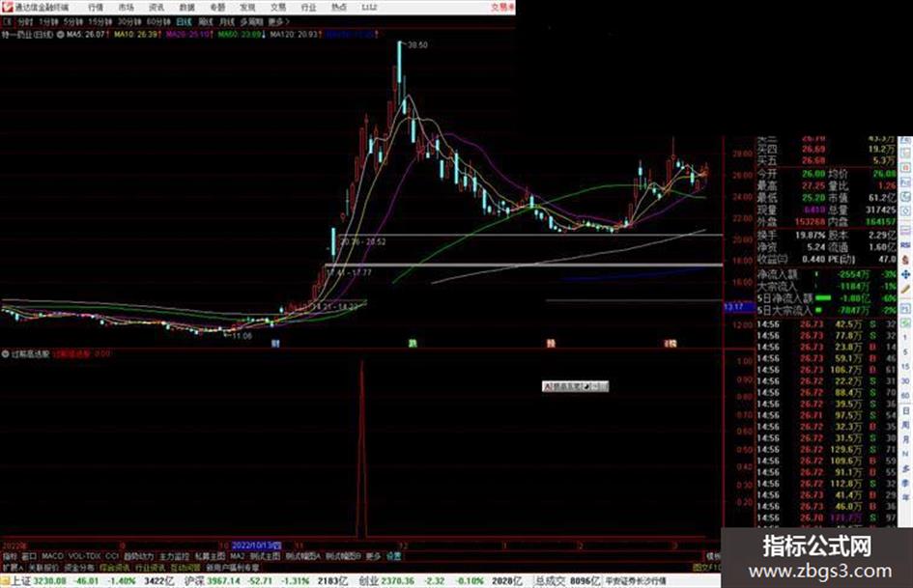Select the pencil drawing tool in sidebar
This screenshot has width=913, height=588.
(905, 290)
